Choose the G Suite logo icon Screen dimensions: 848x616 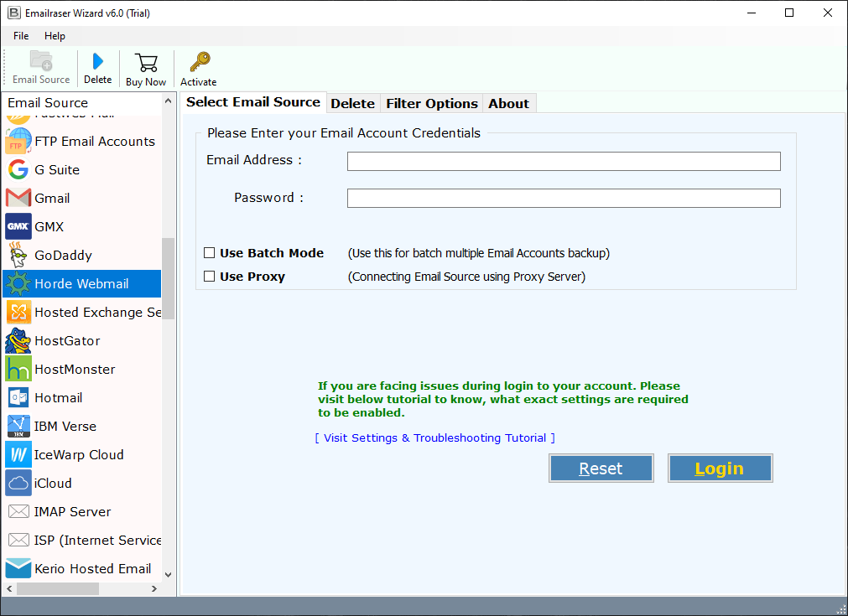click(18, 169)
